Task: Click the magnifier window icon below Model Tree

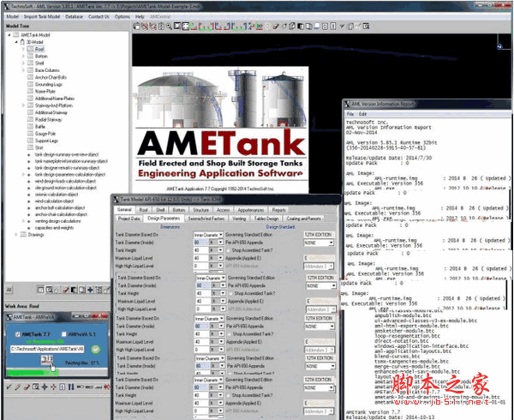Action: [49, 290]
